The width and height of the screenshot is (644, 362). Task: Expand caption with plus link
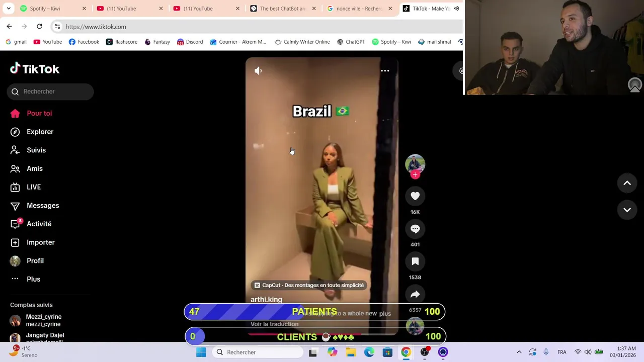(385, 314)
